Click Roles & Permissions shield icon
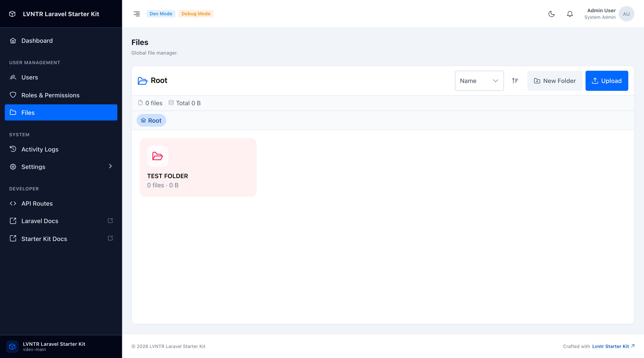The width and height of the screenshot is (644, 358). [x=13, y=95]
